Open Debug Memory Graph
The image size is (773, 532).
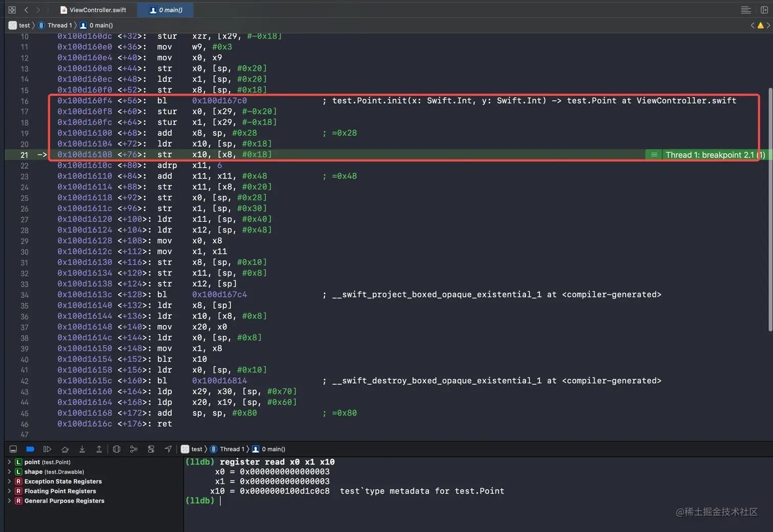(134, 449)
